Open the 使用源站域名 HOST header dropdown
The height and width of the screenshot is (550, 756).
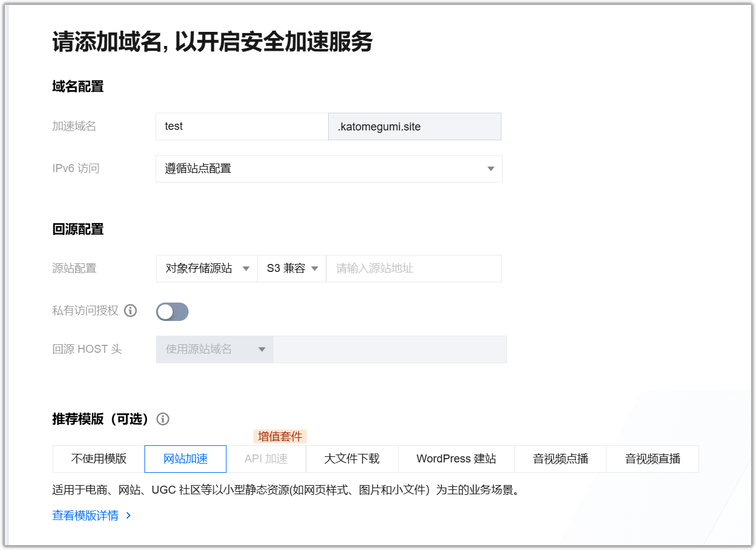[x=215, y=349]
